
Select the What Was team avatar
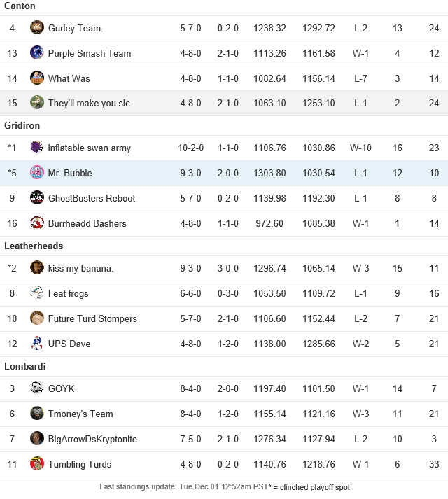[37, 78]
